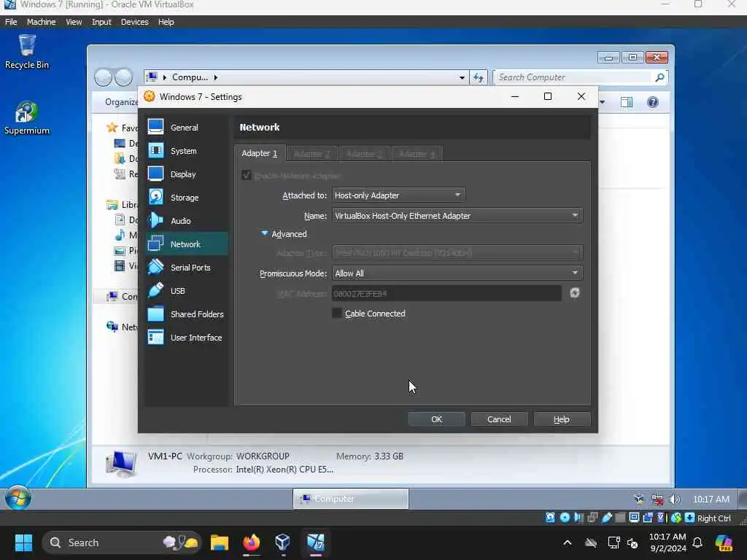Open the Help menu in VirtualBox
The height and width of the screenshot is (560, 747).
pos(166,22)
